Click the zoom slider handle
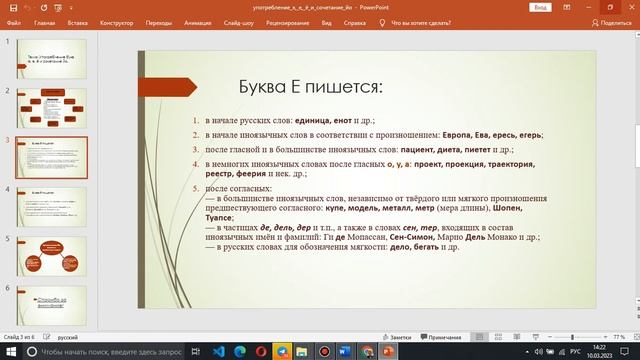 (x=572, y=337)
